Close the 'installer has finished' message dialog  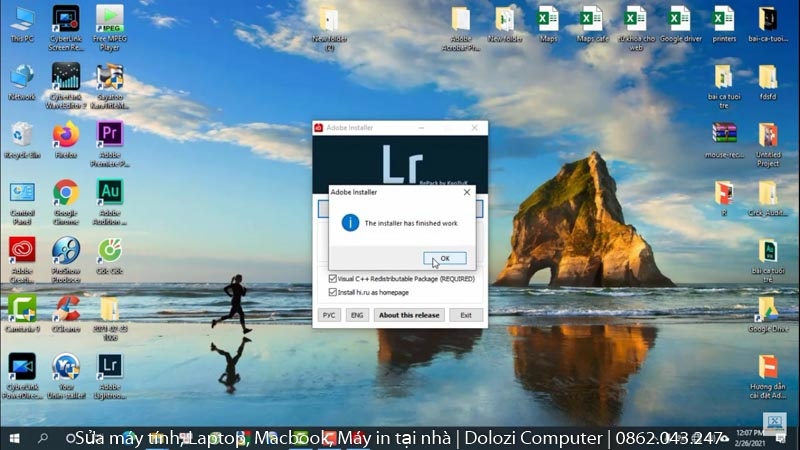tap(467, 192)
